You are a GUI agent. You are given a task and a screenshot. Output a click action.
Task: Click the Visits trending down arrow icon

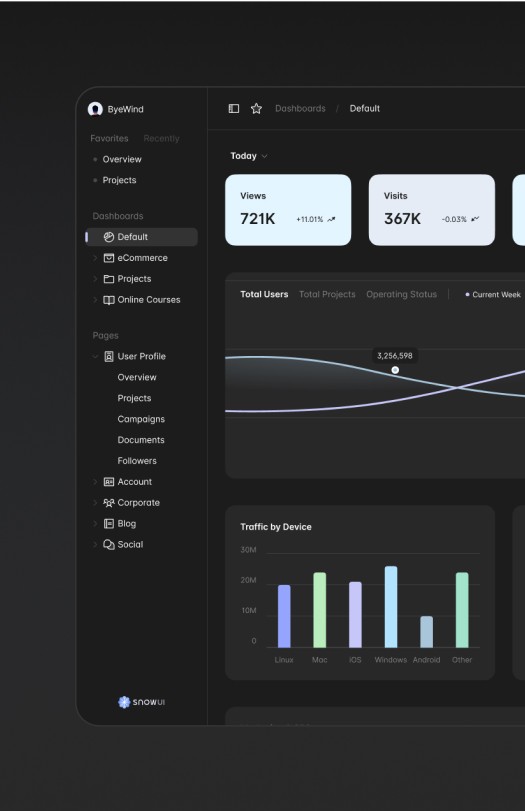[x=475, y=219]
